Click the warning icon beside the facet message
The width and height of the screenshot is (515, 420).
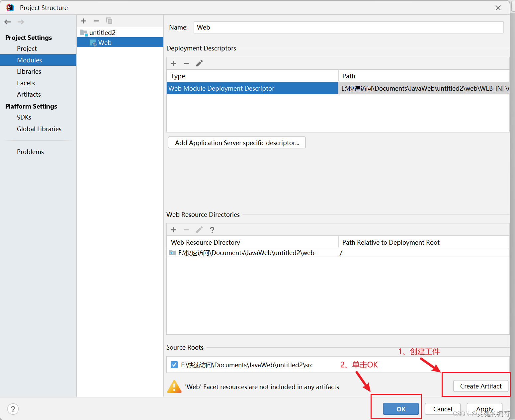point(174,387)
